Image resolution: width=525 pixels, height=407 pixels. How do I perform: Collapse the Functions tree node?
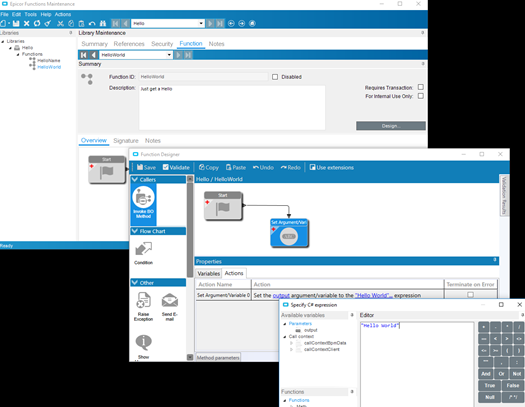click(x=18, y=54)
